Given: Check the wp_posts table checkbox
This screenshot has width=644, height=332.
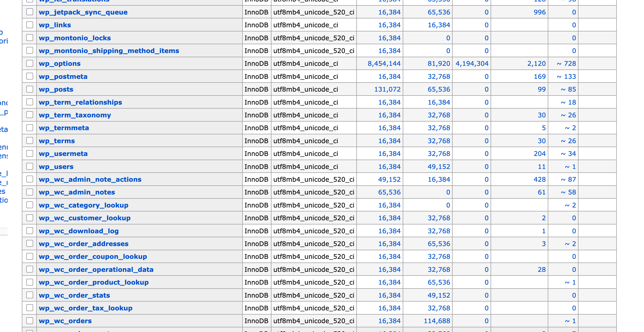Looking at the screenshot, I should point(30,89).
